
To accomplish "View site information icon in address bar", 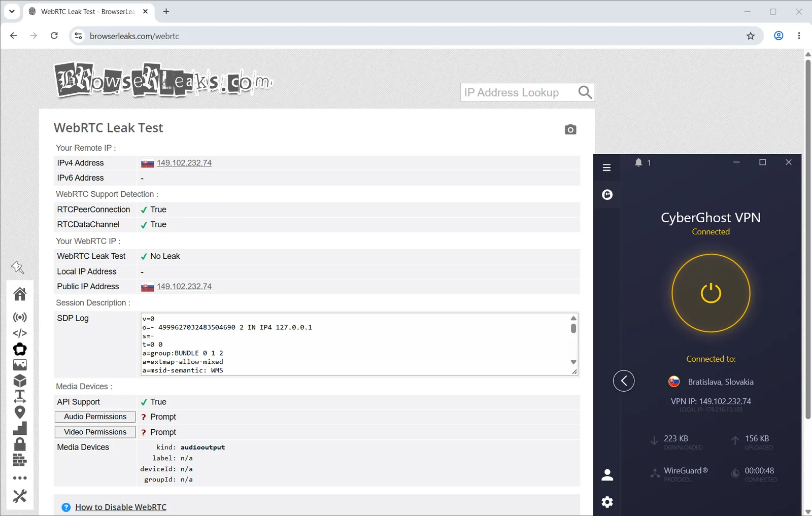I will [x=78, y=36].
